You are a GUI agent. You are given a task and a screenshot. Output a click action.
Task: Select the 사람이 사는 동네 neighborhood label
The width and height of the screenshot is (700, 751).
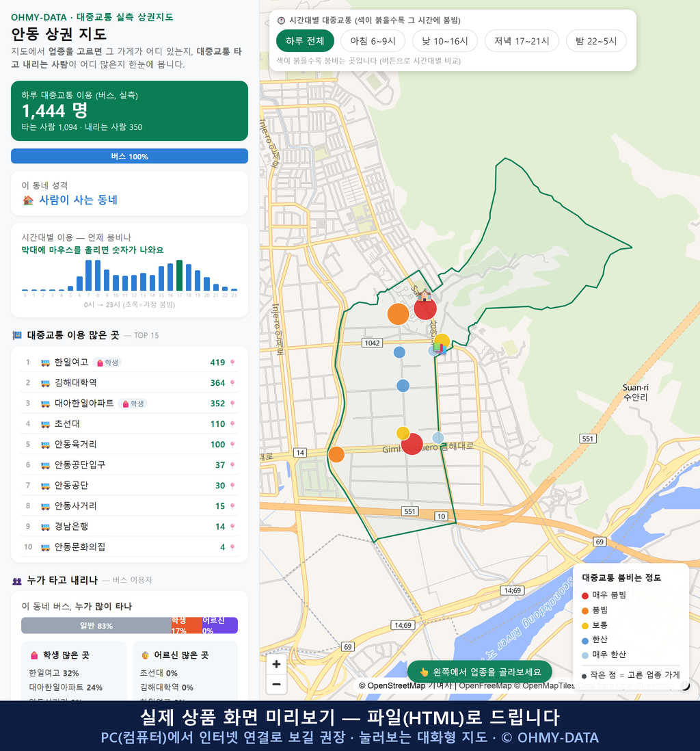(x=78, y=200)
